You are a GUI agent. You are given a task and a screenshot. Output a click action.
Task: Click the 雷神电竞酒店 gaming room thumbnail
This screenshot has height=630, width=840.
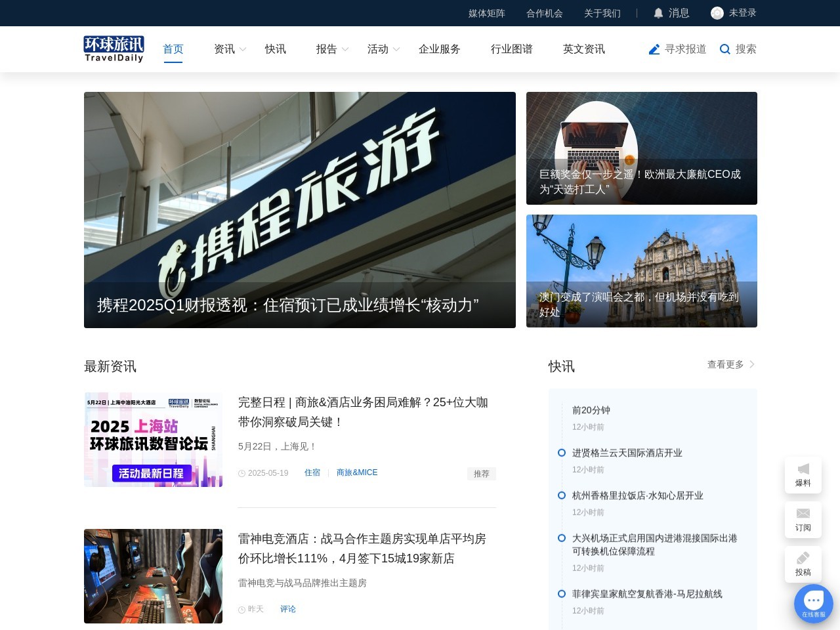tap(154, 576)
